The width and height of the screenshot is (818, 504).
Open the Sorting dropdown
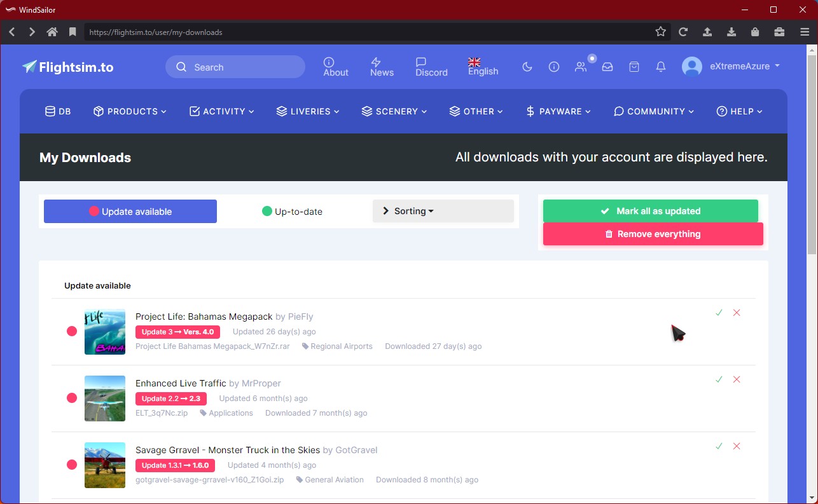pos(443,211)
